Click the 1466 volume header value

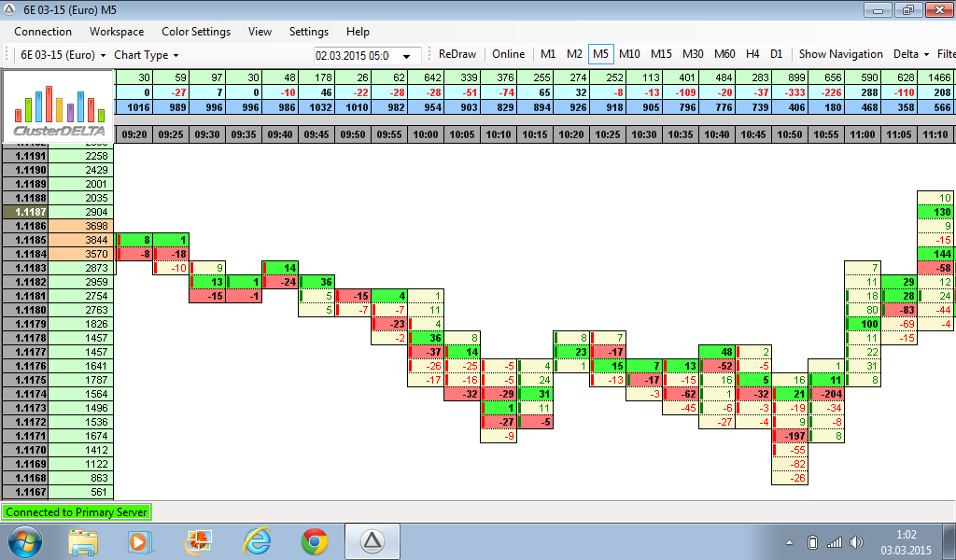pyautogui.click(x=935, y=77)
